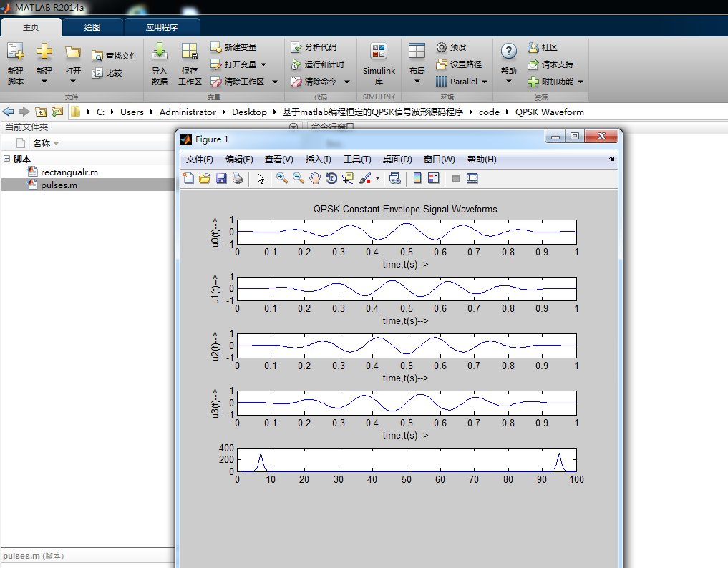Click the Save Figure floppy icon
The image size is (728, 568).
pyautogui.click(x=221, y=178)
